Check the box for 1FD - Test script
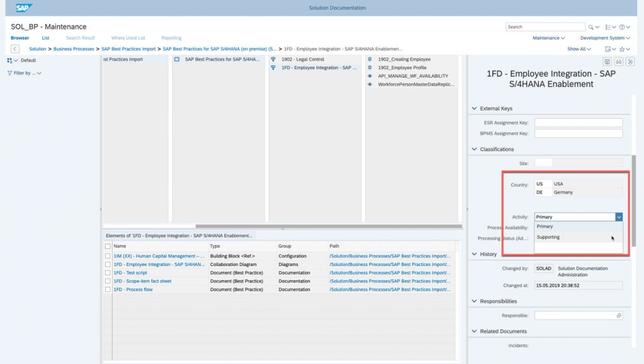 pos(108,273)
